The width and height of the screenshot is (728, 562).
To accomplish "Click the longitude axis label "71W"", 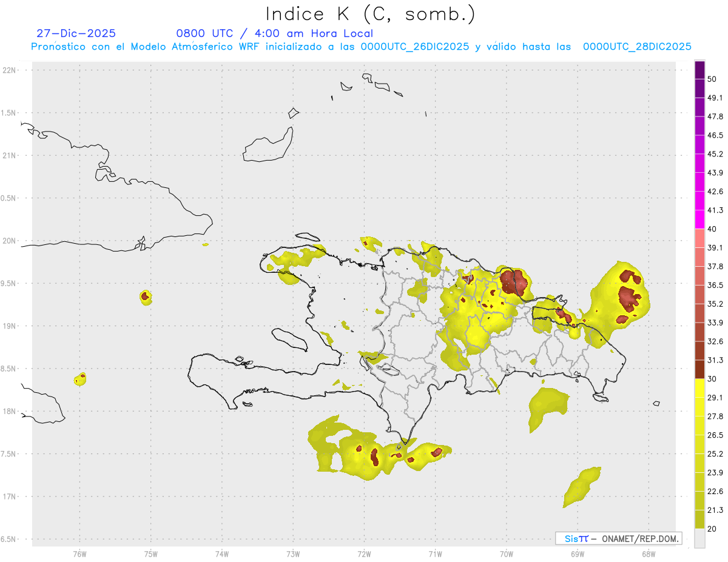I will (x=435, y=554).
